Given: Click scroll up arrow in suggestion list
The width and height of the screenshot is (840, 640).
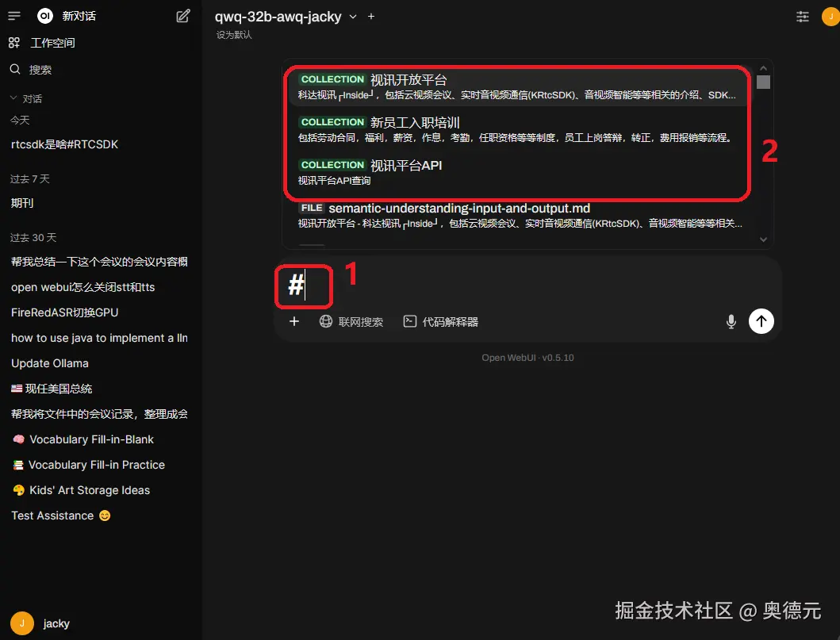Looking at the screenshot, I should click(x=763, y=68).
